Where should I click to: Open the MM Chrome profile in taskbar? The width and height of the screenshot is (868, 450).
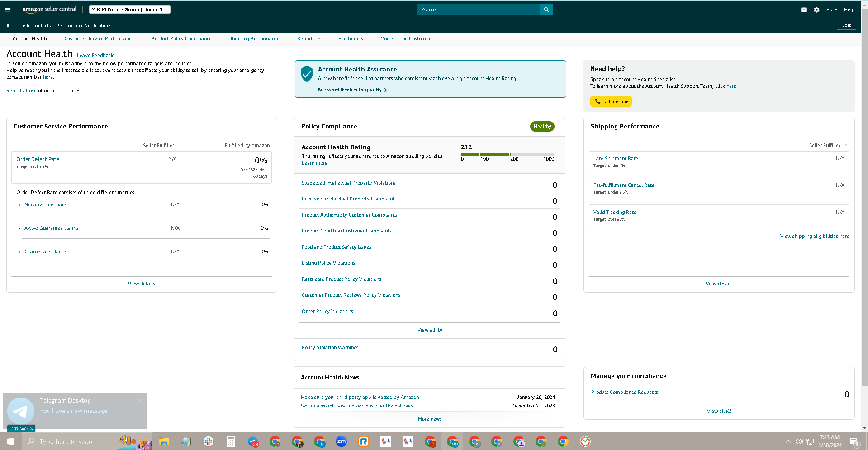pyautogui.click(x=452, y=441)
